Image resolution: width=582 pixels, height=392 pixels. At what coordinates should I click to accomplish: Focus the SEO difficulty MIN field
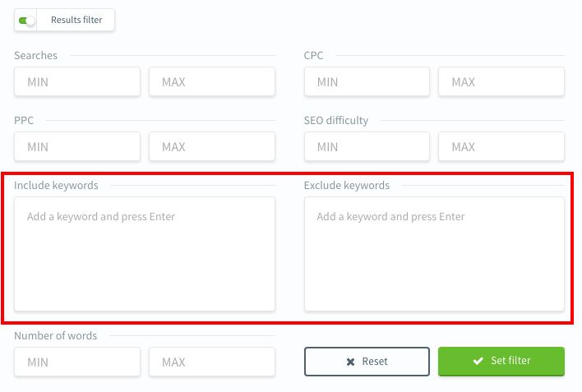coord(367,146)
